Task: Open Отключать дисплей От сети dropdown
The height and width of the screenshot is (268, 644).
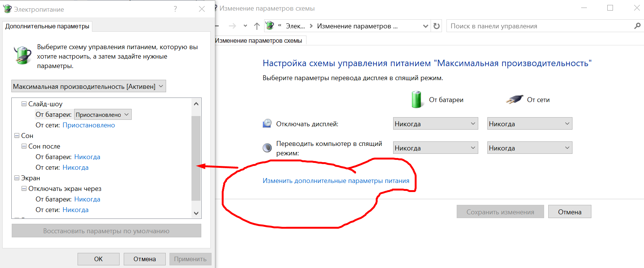Action: point(530,124)
